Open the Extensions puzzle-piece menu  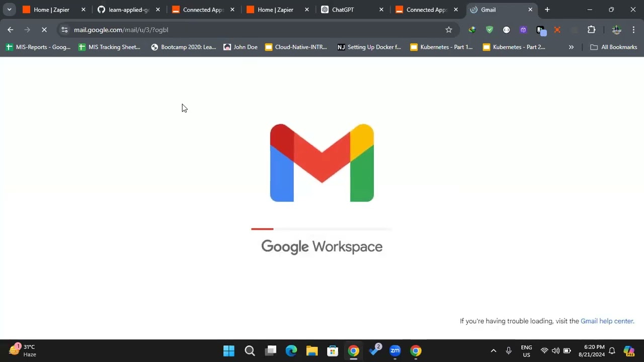tap(592, 30)
